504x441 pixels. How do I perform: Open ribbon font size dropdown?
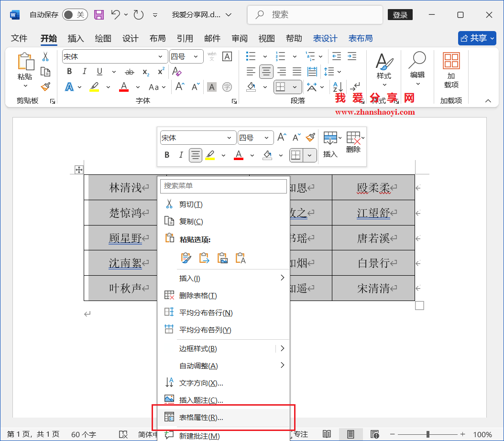(x=196, y=57)
